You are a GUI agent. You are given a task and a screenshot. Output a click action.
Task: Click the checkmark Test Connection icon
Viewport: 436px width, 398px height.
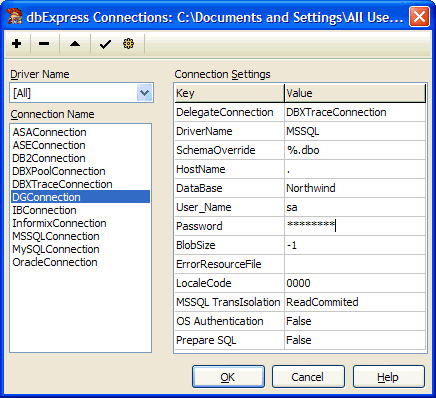(x=105, y=44)
